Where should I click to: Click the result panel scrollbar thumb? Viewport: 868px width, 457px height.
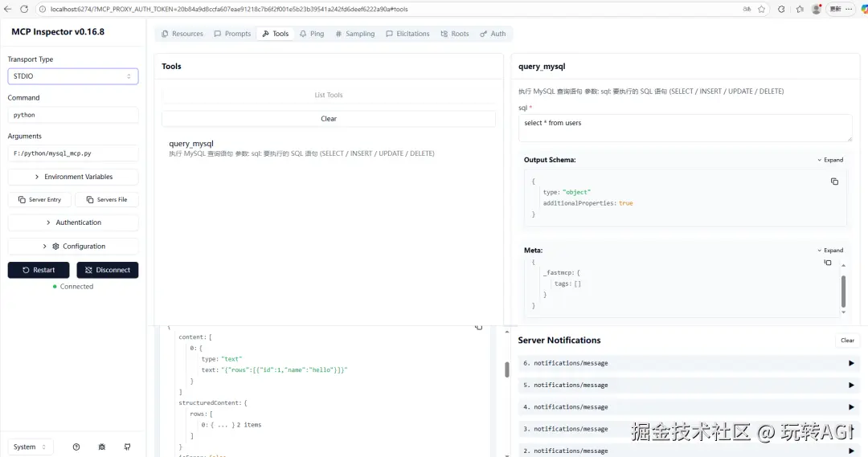point(506,369)
